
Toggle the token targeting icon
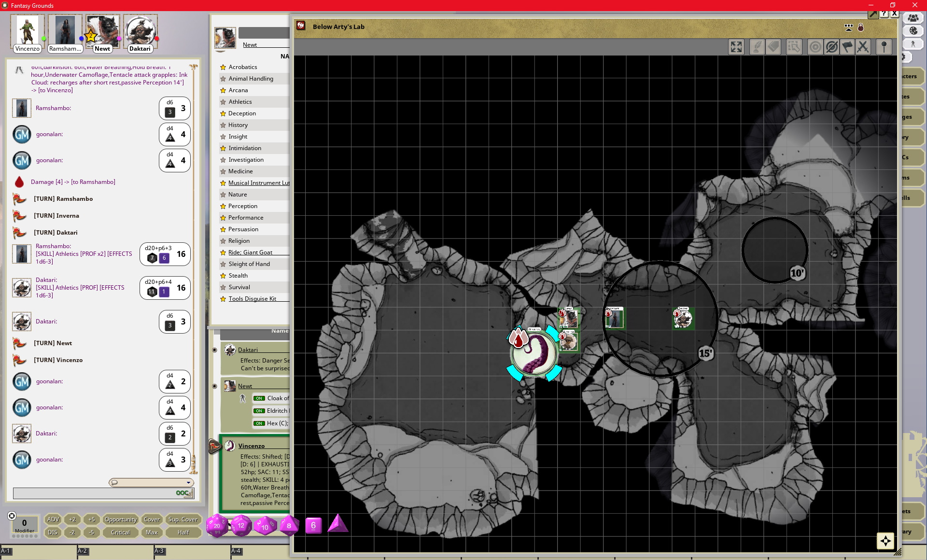pos(815,47)
